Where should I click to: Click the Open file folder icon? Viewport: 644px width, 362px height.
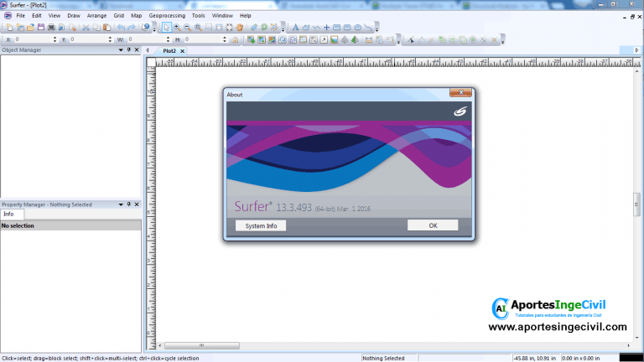[30, 28]
